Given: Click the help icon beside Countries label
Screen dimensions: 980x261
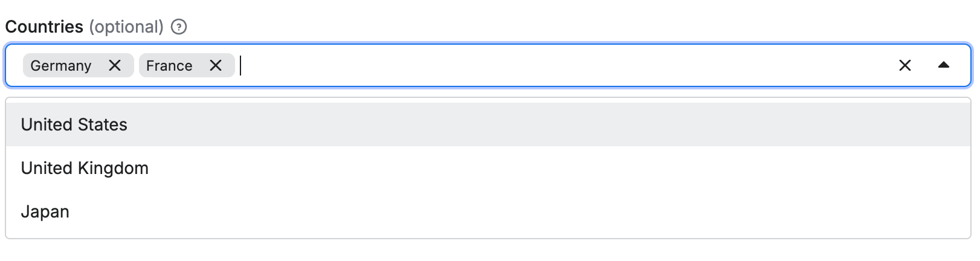Looking at the screenshot, I should pyautogui.click(x=179, y=27).
